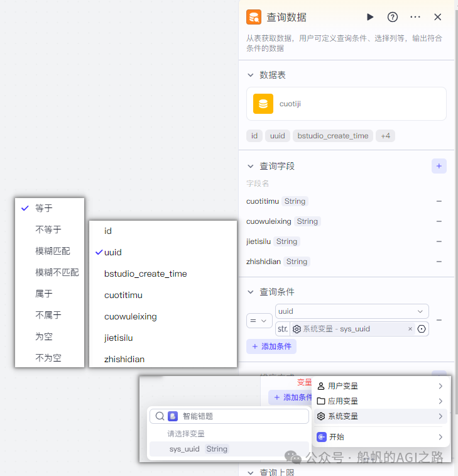Expand the 用户变量 submenu
Screen dimensions: 458x476
[x=380, y=386]
